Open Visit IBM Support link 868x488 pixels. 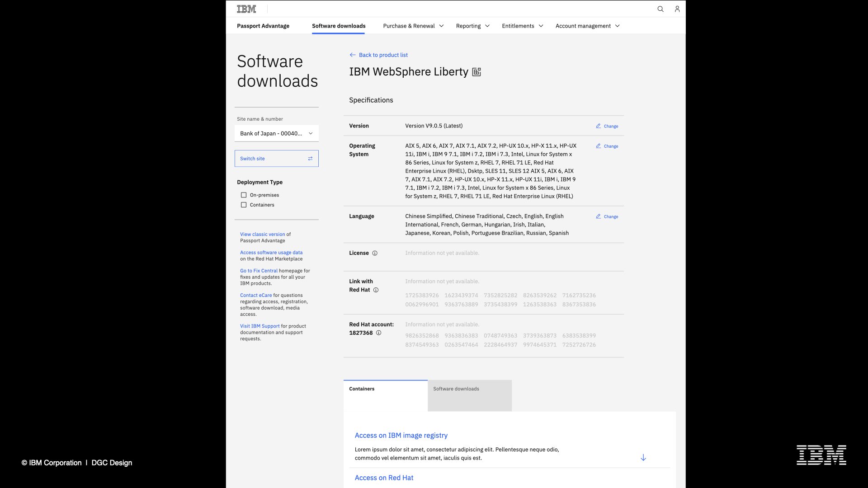coord(259,326)
